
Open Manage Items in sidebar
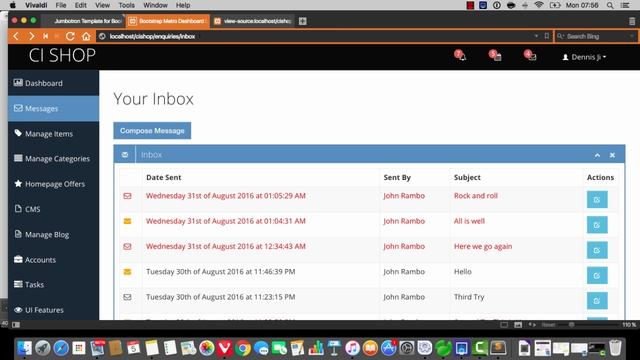[x=53, y=134]
